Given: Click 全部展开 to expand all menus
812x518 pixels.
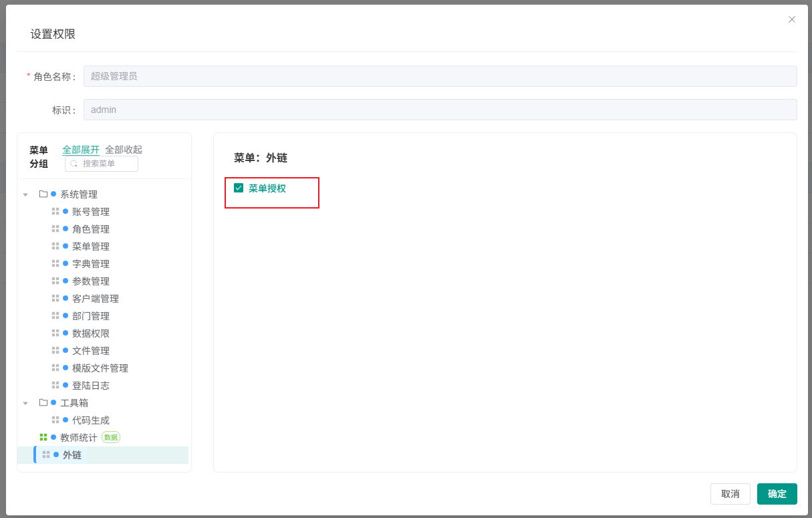Looking at the screenshot, I should [81, 150].
